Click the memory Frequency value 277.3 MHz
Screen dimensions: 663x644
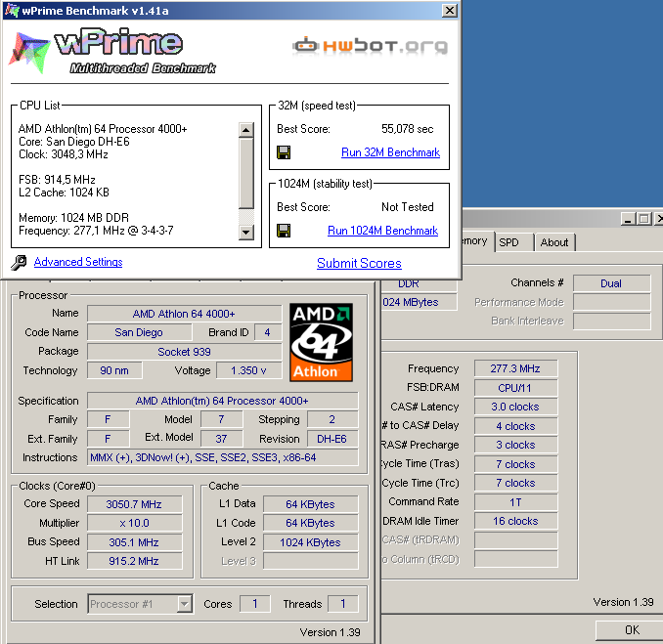tap(515, 368)
